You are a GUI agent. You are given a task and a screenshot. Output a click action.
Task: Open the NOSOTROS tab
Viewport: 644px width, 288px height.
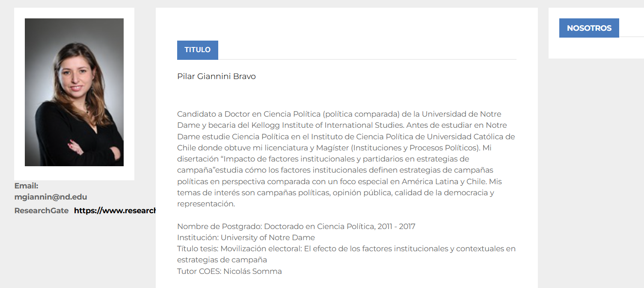[589, 28]
